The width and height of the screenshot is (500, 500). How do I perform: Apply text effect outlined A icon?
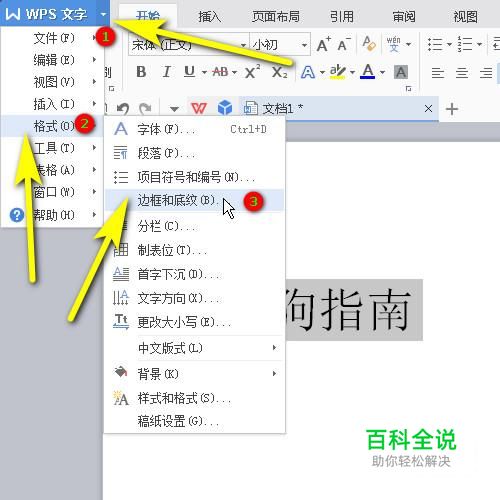point(308,72)
